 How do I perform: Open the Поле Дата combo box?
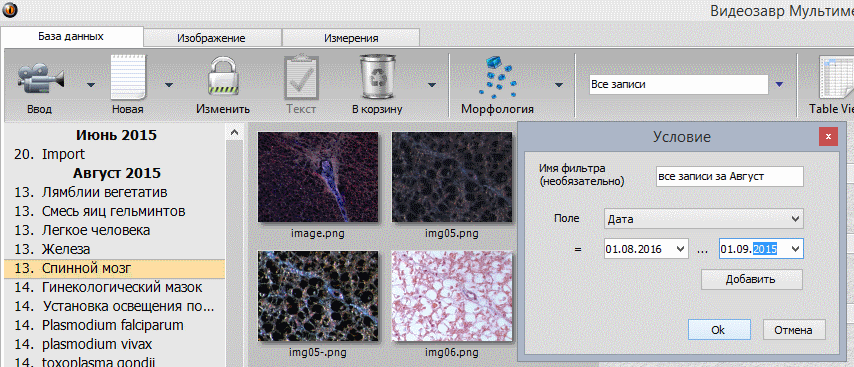pyautogui.click(x=703, y=219)
